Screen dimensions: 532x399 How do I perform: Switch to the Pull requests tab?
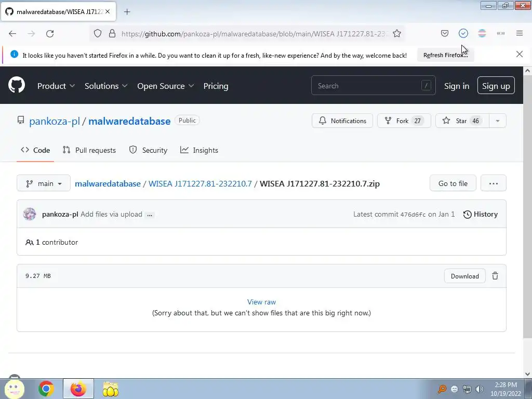(x=89, y=150)
